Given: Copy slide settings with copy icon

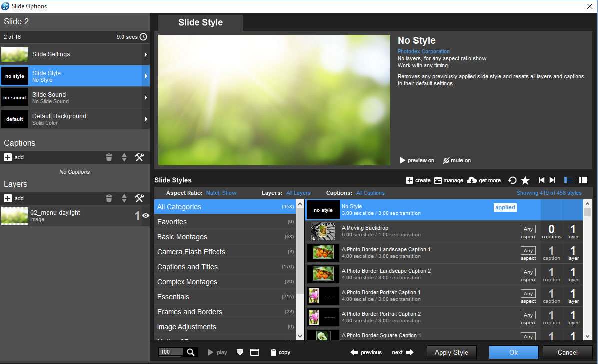Looking at the screenshot, I should (280, 352).
